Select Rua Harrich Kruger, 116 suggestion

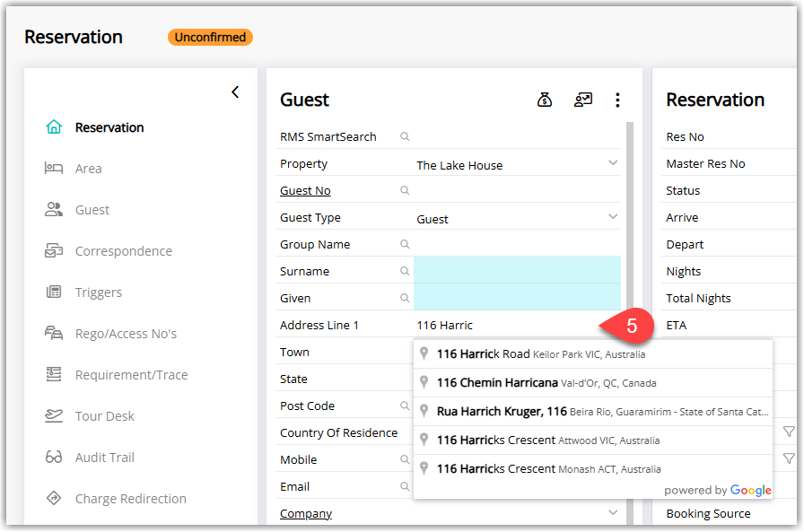[x=593, y=411]
